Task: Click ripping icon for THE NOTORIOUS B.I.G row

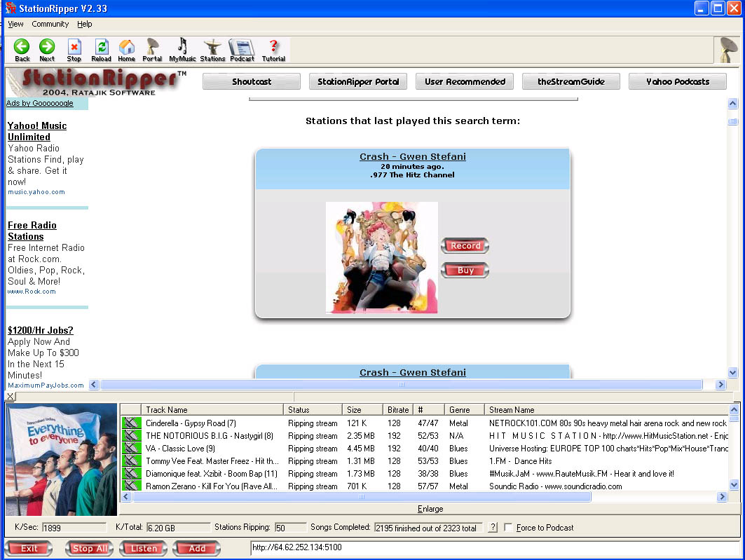Action: click(x=132, y=435)
